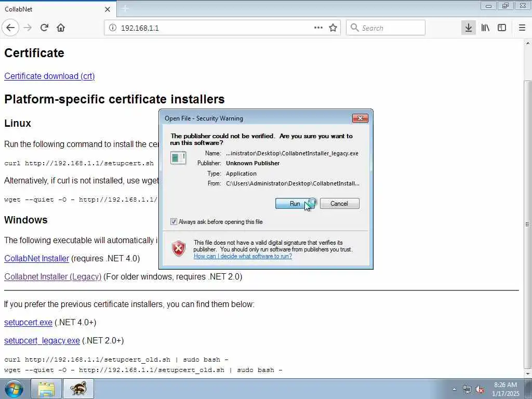Click the forward navigation arrow

pyautogui.click(x=28, y=28)
